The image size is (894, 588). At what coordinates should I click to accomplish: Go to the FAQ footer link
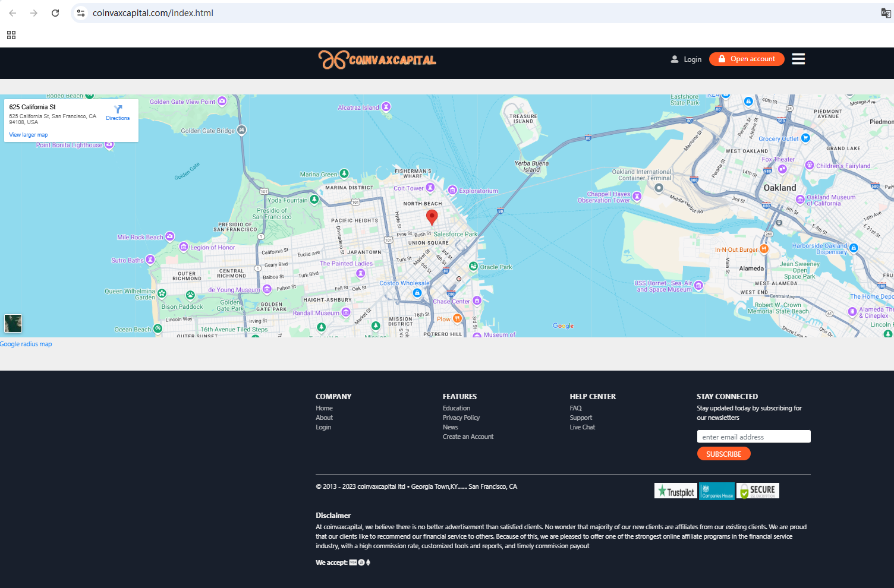pos(575,408)
